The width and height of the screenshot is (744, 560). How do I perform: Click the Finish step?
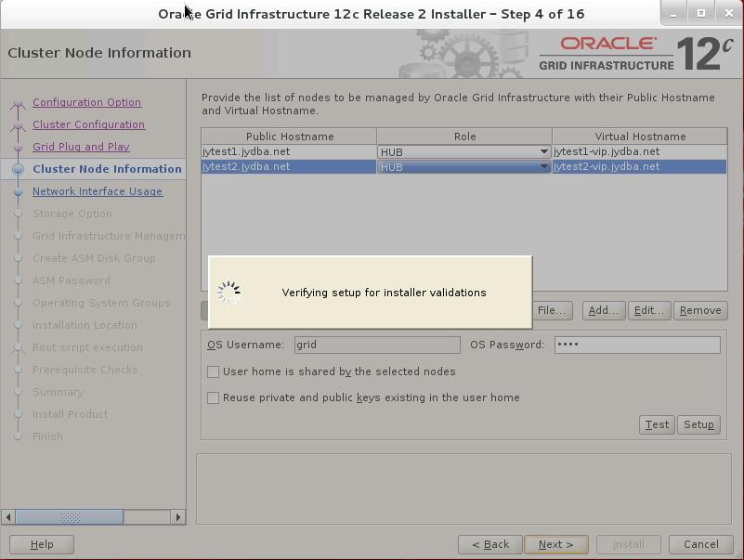47,436
